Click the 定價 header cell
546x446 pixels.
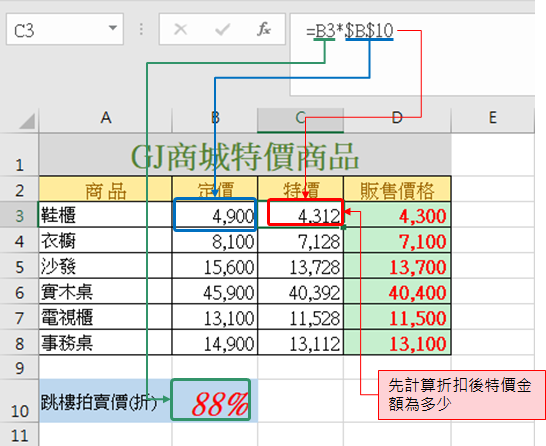(215, 189)
